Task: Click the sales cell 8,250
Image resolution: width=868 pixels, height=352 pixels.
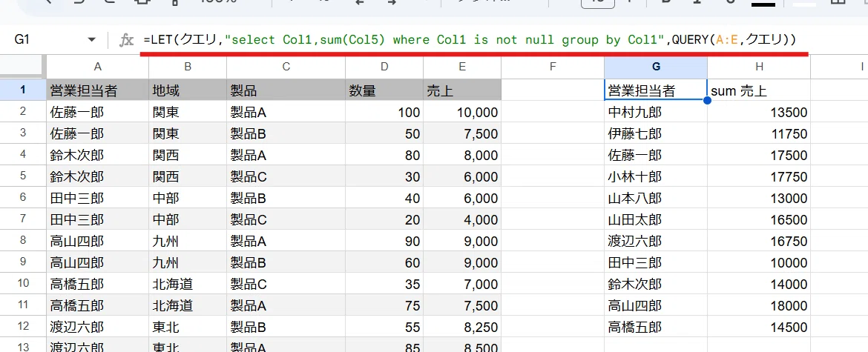Action: pos(462,328)
